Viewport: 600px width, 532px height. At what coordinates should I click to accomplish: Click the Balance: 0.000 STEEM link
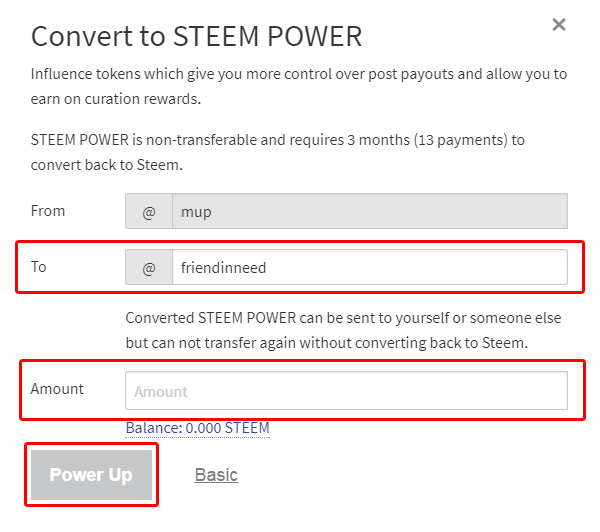point(197,428)
